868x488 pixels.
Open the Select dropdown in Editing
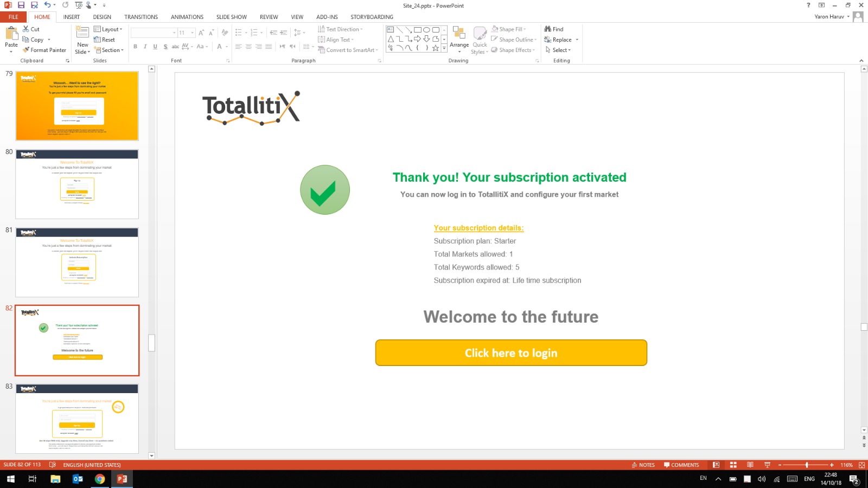[x=558, y=50]
